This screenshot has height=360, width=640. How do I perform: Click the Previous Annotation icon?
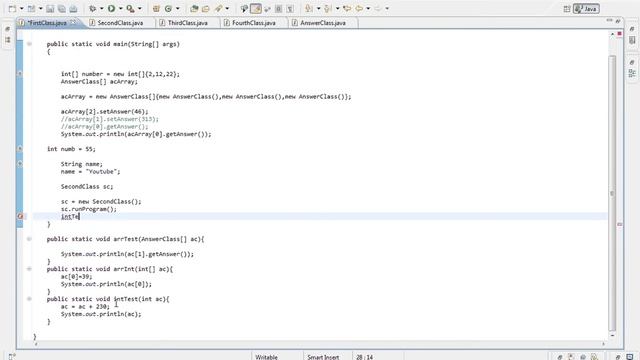pos(328,9)
